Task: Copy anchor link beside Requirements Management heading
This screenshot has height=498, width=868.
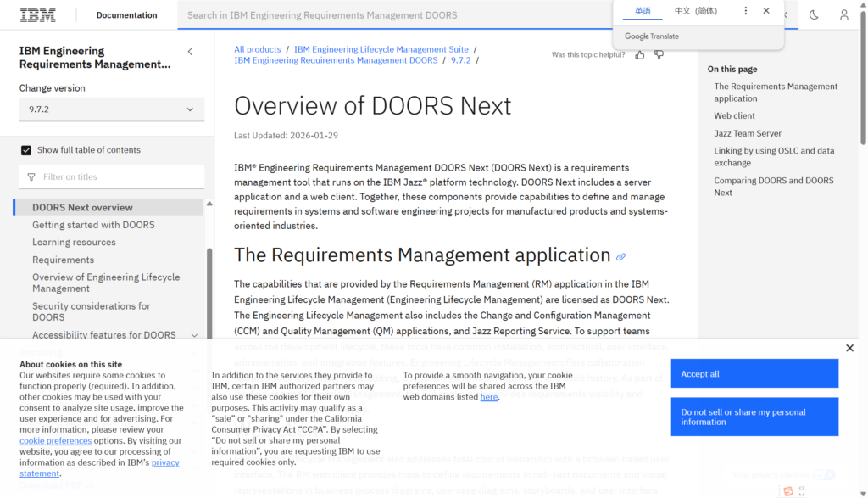Action: [620, 257]
